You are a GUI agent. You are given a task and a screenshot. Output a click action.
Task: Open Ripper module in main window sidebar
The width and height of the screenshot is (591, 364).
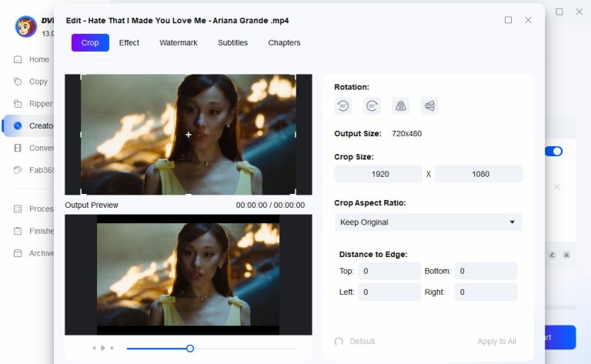pos(33,104)
